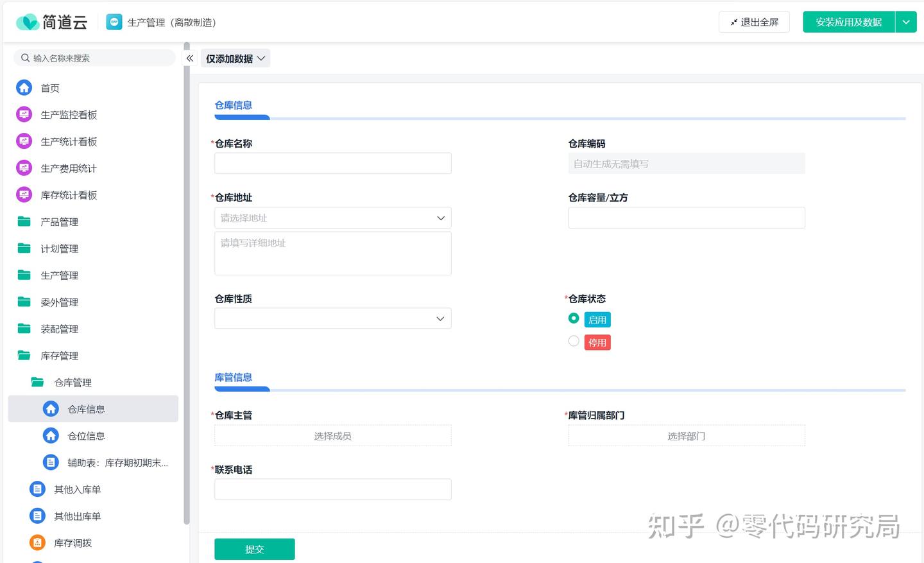The image size is (924, 563).
Task: Click the search magnifier icon
Action: pos(26,58)
